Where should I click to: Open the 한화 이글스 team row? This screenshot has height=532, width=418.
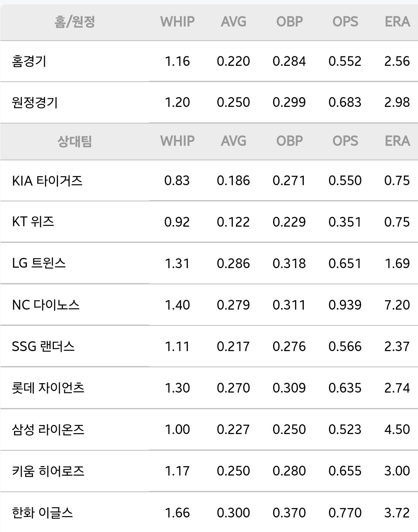(209, 512)
